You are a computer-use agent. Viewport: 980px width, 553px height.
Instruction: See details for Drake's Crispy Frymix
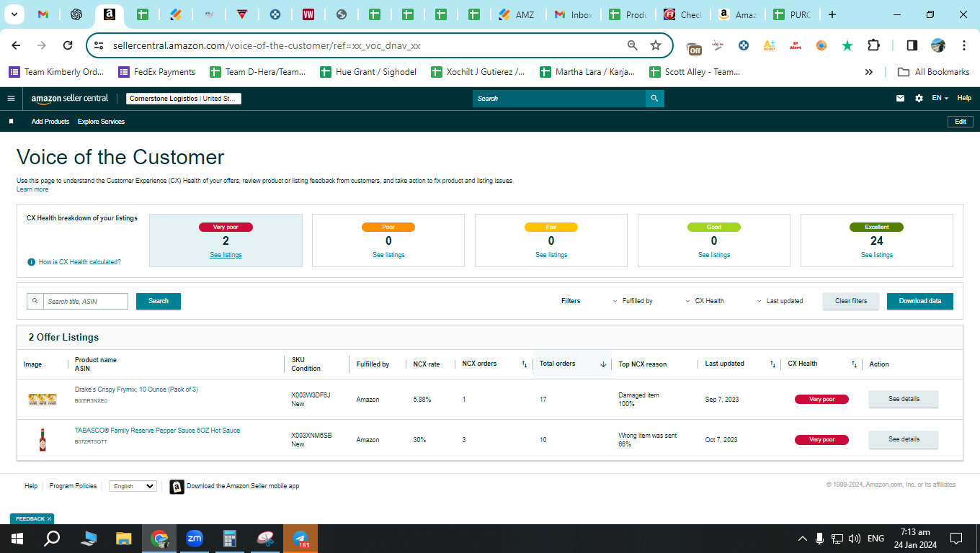904,399
